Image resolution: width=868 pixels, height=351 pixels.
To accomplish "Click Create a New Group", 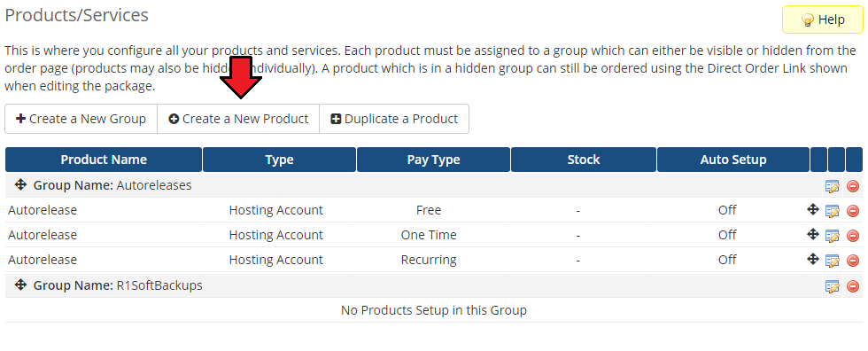I will [81, 119].
